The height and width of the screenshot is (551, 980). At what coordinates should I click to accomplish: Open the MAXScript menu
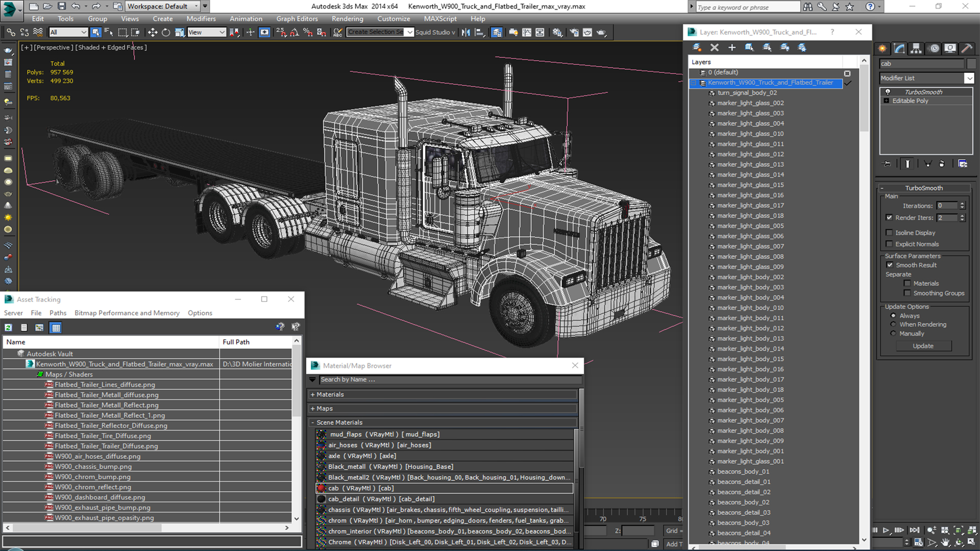coord(440,19)
